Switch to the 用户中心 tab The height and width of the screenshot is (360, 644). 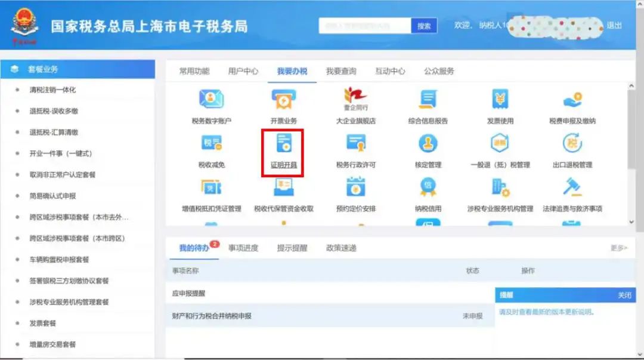click(x=243, y=71)
